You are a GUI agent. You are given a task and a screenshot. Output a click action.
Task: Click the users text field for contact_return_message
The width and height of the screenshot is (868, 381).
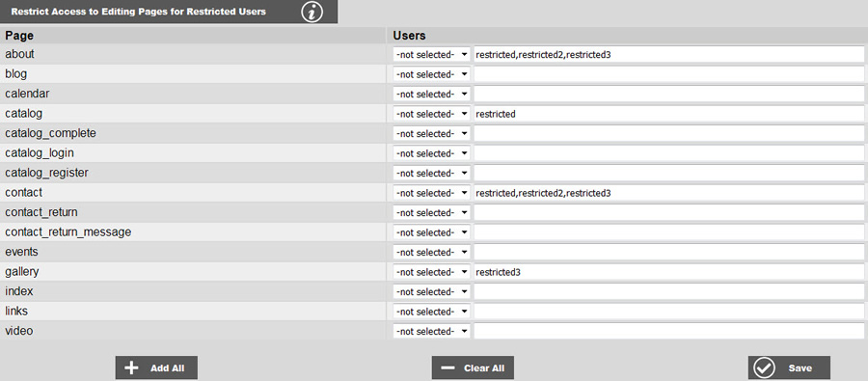coord(668,232)
